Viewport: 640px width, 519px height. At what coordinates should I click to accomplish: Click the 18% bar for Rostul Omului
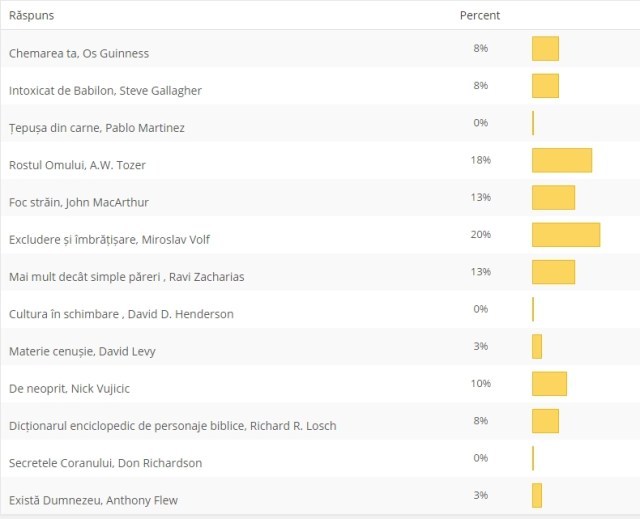561,160
